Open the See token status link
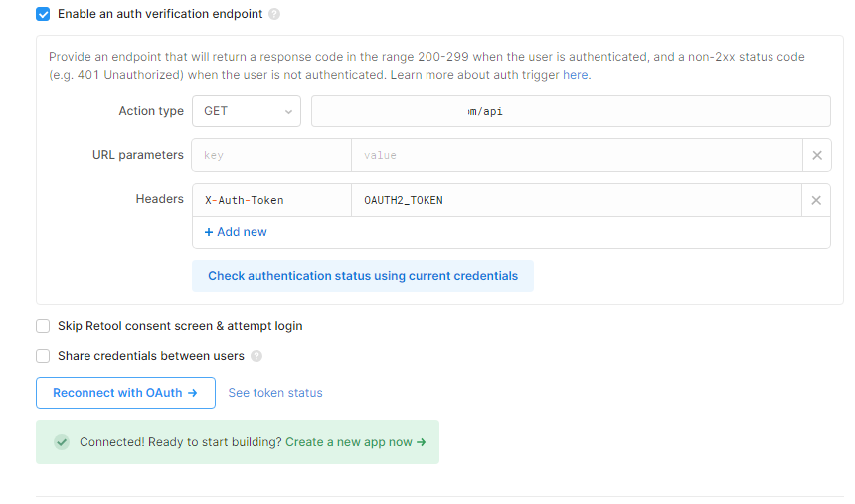This screenshot has width=855, height=504. [x=275, y=393]
